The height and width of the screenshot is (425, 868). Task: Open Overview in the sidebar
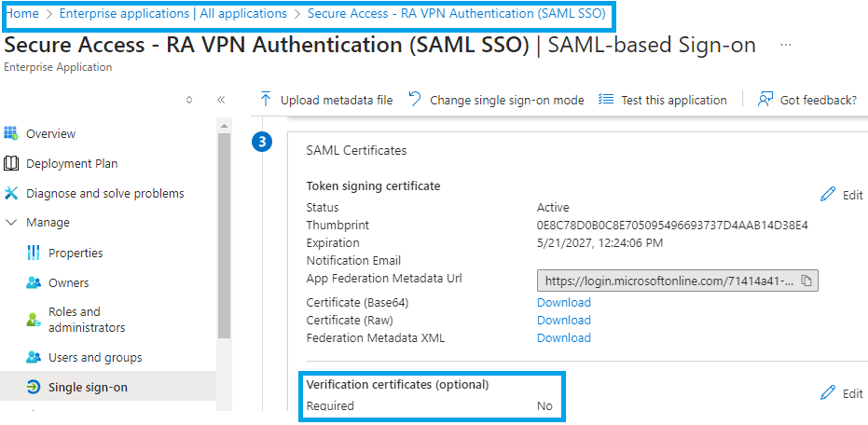[x=51, y=133]
